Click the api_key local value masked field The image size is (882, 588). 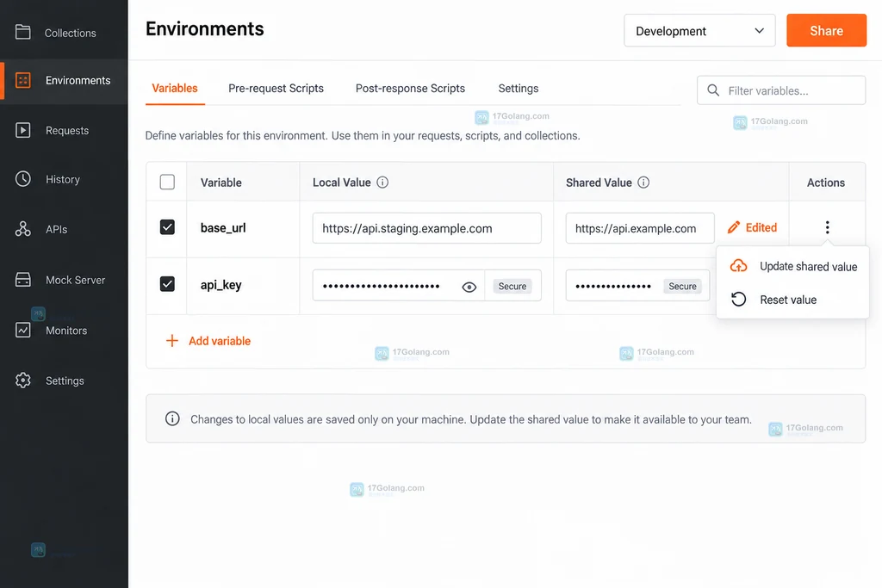pyautogui.click(x=427, y=285)
